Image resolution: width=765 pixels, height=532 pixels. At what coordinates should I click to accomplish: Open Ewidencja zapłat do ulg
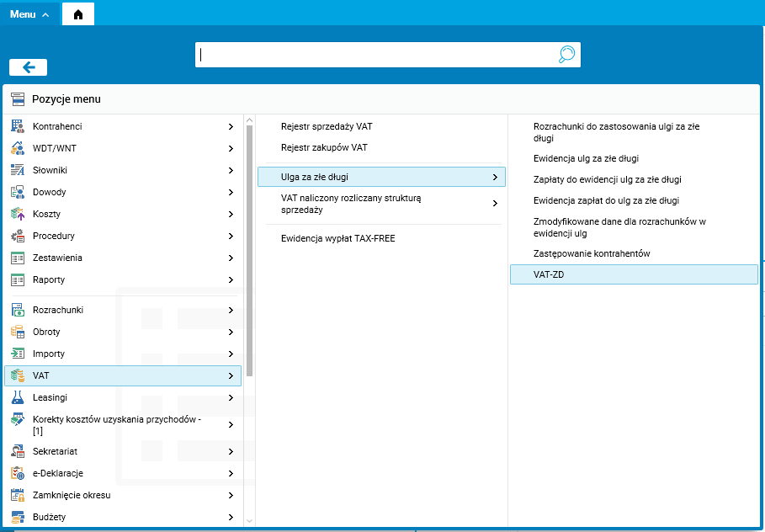(606, 200)
